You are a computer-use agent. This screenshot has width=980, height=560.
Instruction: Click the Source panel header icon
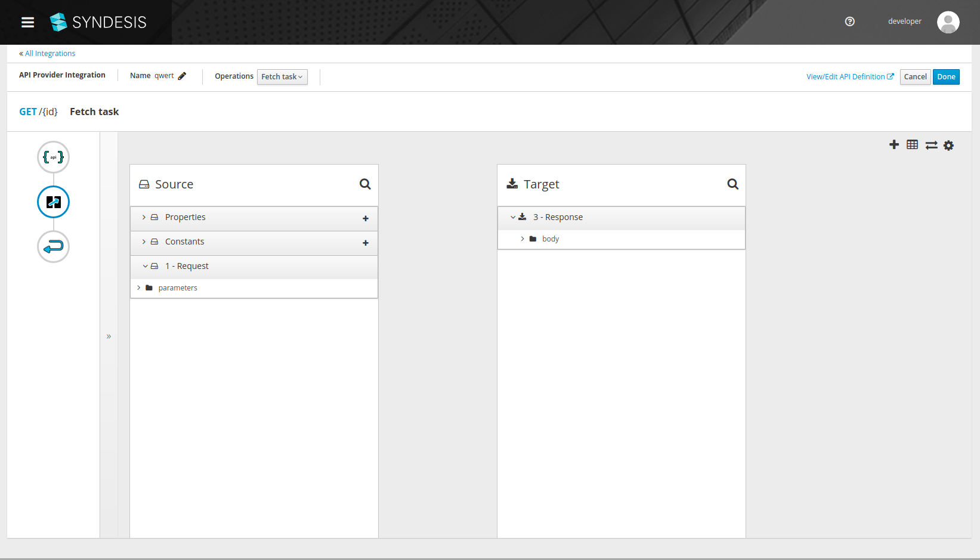(144, 184)
